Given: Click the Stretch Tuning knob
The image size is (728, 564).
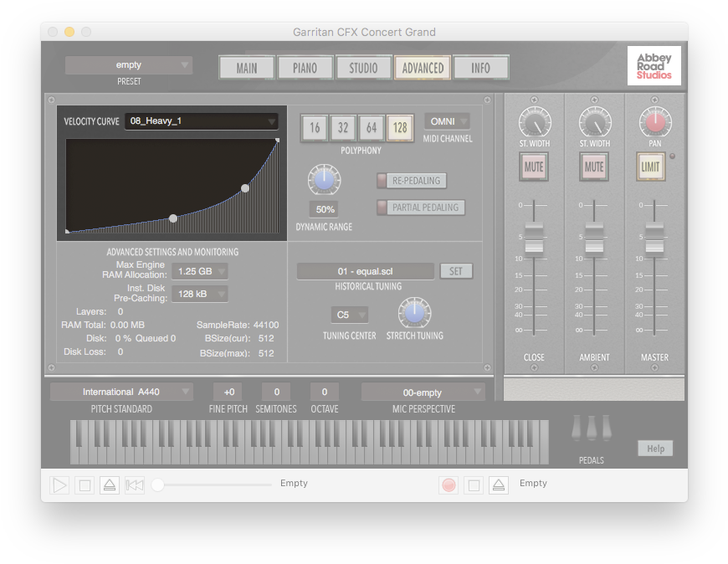Looking at the screenshot, I should [x=414, y=314].
